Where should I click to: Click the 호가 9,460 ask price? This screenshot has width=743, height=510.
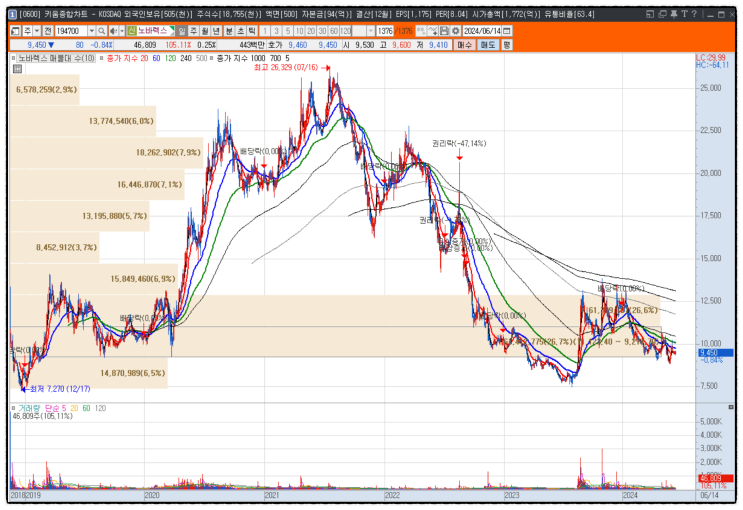[x=298, y=45]
